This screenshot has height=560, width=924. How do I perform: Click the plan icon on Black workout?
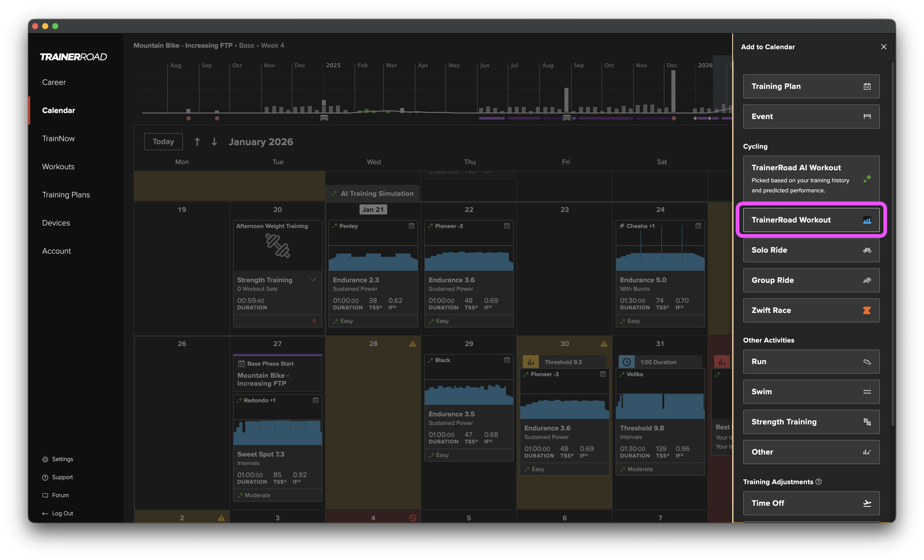507,360
